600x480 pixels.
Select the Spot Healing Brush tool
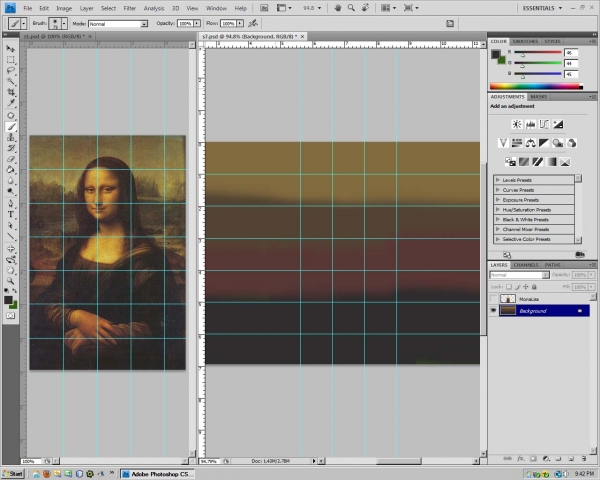[x=11, y=116]
